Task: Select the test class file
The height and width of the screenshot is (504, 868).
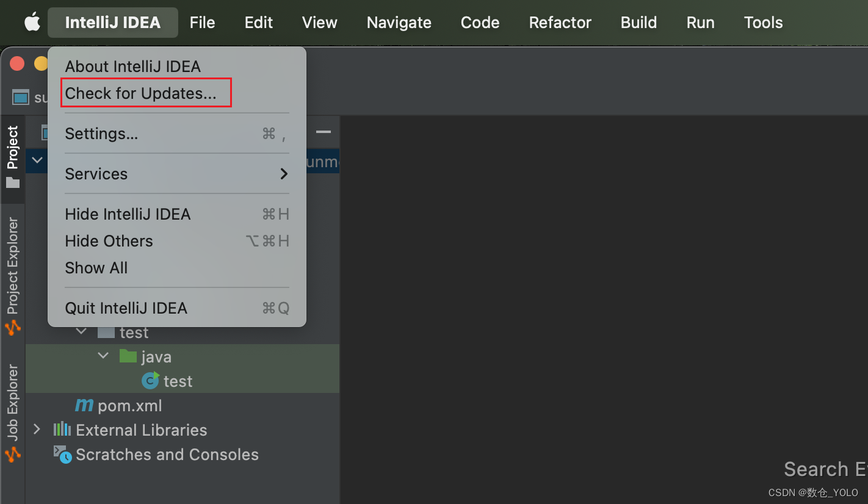Action: click(x=178, y=381)
